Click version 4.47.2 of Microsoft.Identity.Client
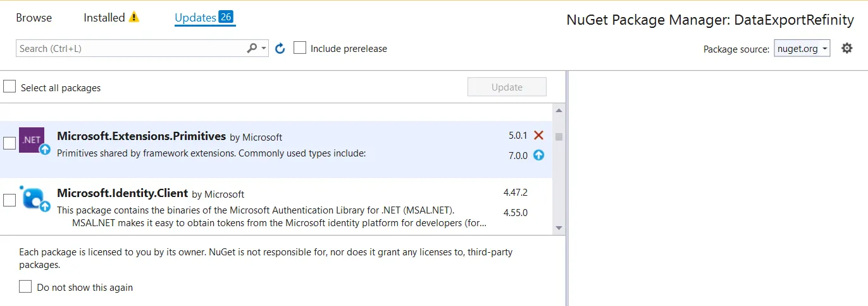The image size is (868, 306). tap(516, 192)
